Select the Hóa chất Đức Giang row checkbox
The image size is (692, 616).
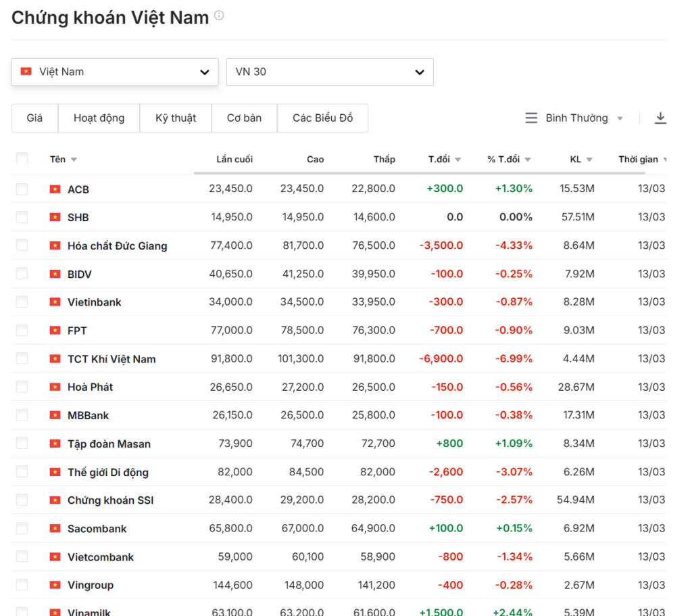22,245
